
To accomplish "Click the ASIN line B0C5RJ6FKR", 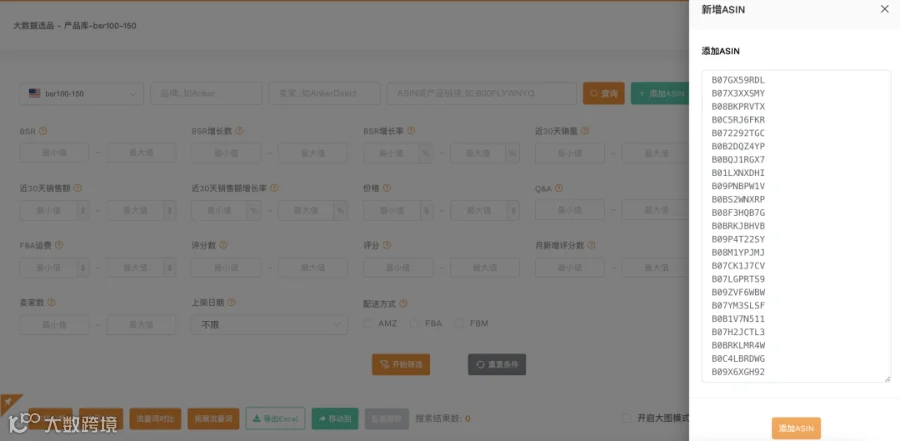I will click(738, 120).
